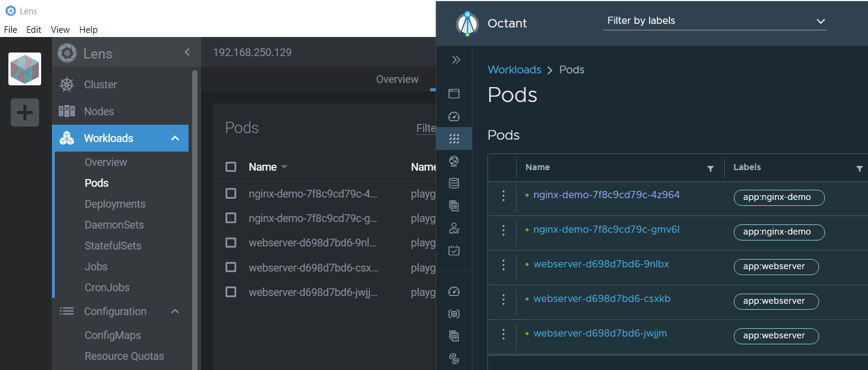
Task: Open the View menu
Action: (60, 29)
